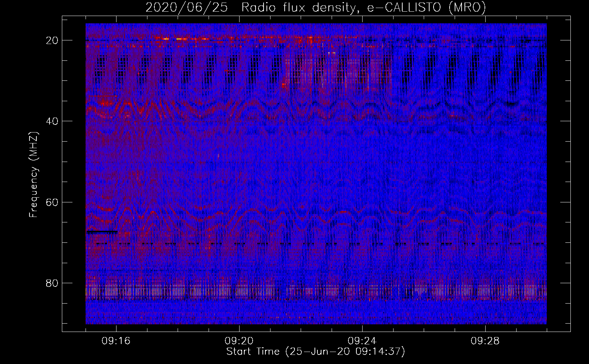
Task: Click the 09:24 time tick label
Action: 362,341
